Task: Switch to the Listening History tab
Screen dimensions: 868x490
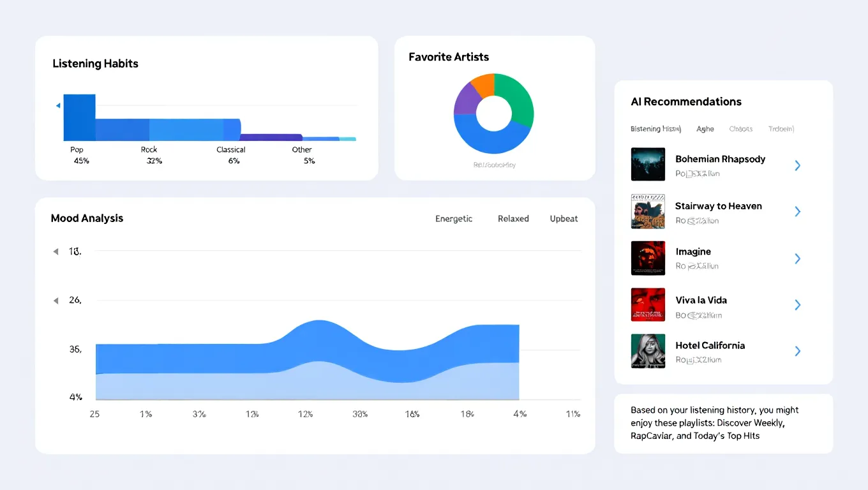Action: 655,129
